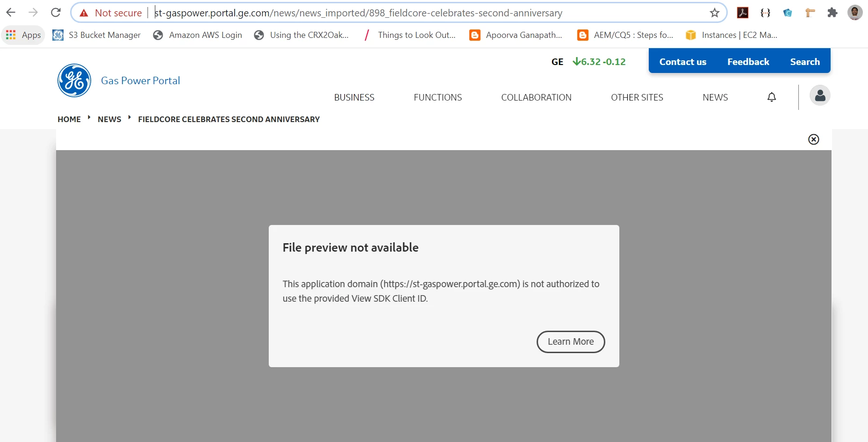Go back to the previous page
The width and height of the screenshot is (868, 442).
[11, 13]
